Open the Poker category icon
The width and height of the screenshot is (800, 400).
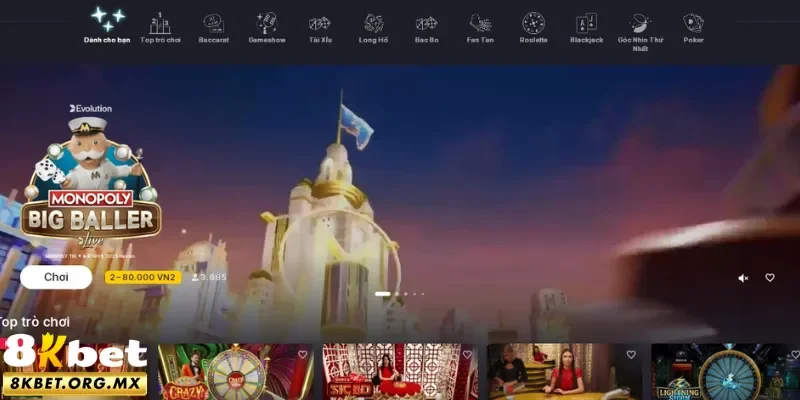click(x=693, y=27)
